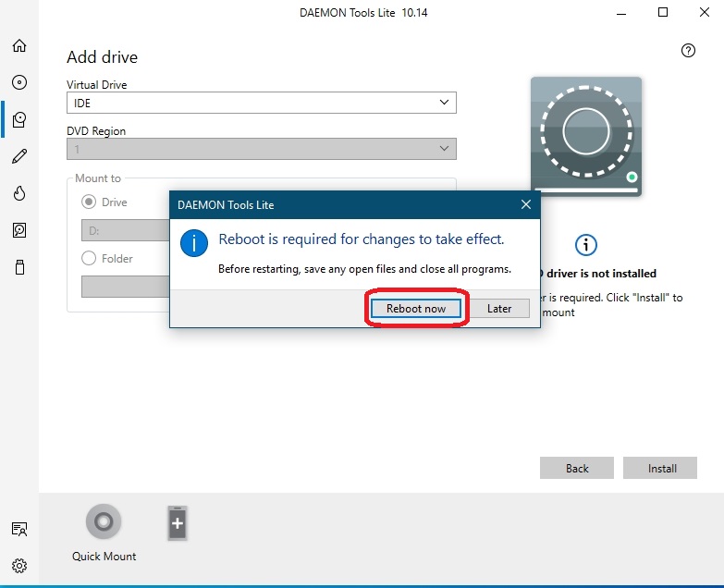724x588 pixels.
Task: Click the D: drive letter field
Action: click(x=126, y=230)
